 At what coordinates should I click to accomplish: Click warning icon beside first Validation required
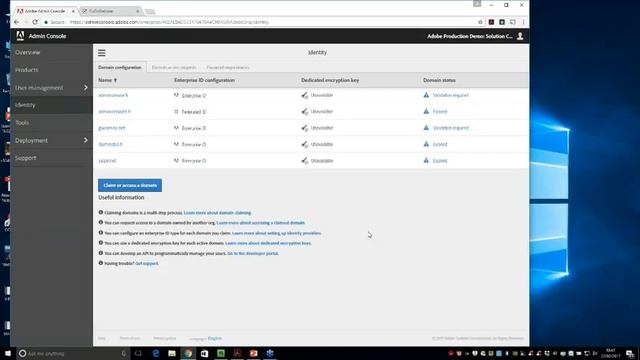click(426, 95)
